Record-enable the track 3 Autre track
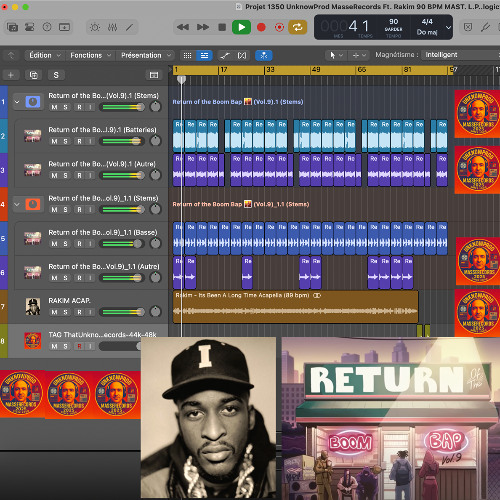The width and height of the screenshot is (500, 500). click(79, 175)
